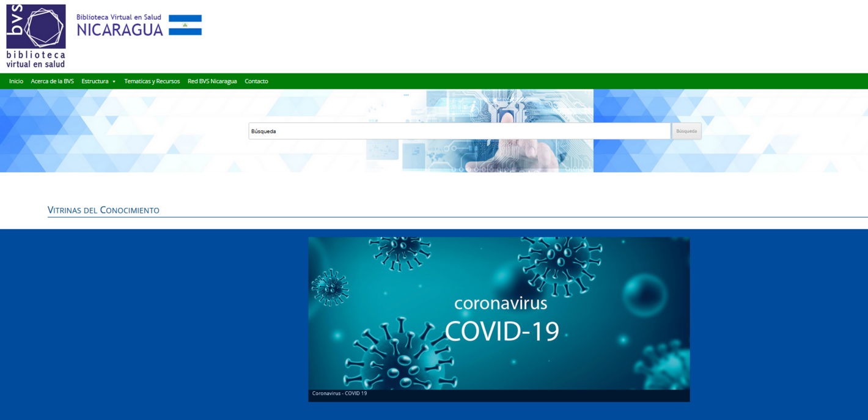Click the large virus graphic at banner bottom
The width and height of the screenshot is (868, 420).
coord(400,355)
